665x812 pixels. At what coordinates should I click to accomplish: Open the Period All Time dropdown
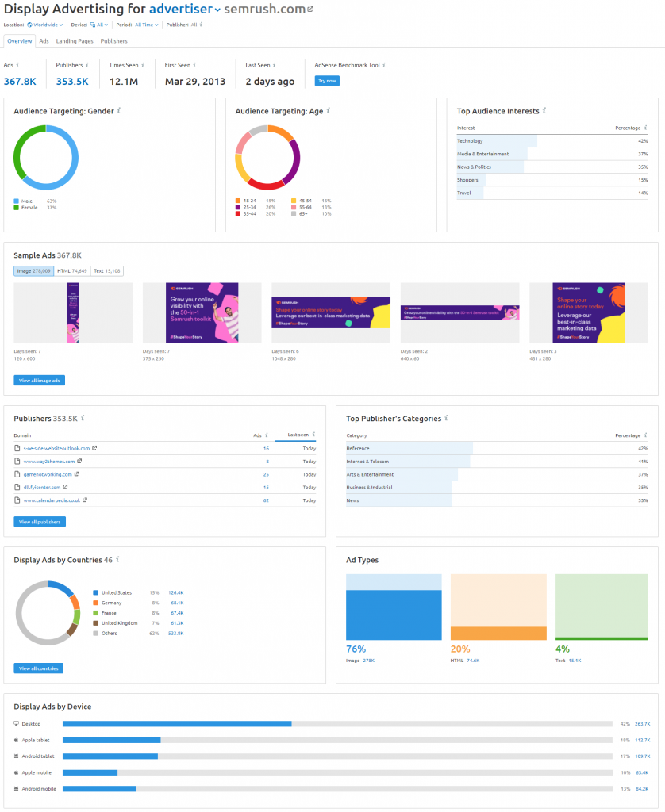(147, 25)
